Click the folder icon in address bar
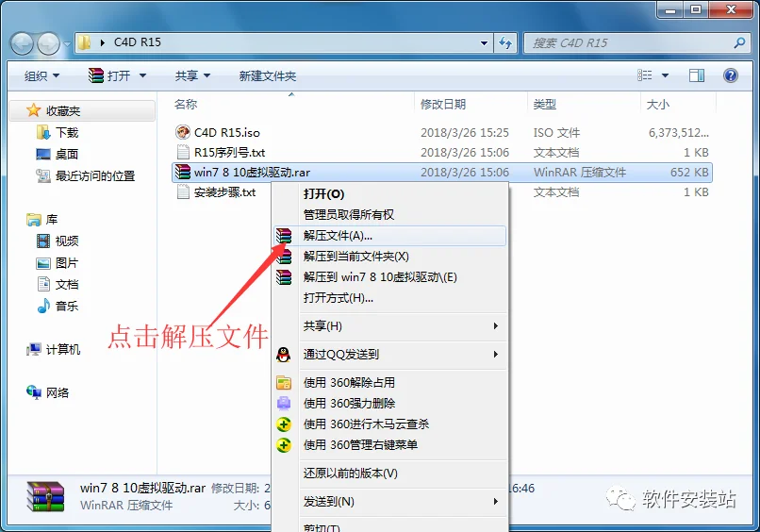 (x=84, y=42)
